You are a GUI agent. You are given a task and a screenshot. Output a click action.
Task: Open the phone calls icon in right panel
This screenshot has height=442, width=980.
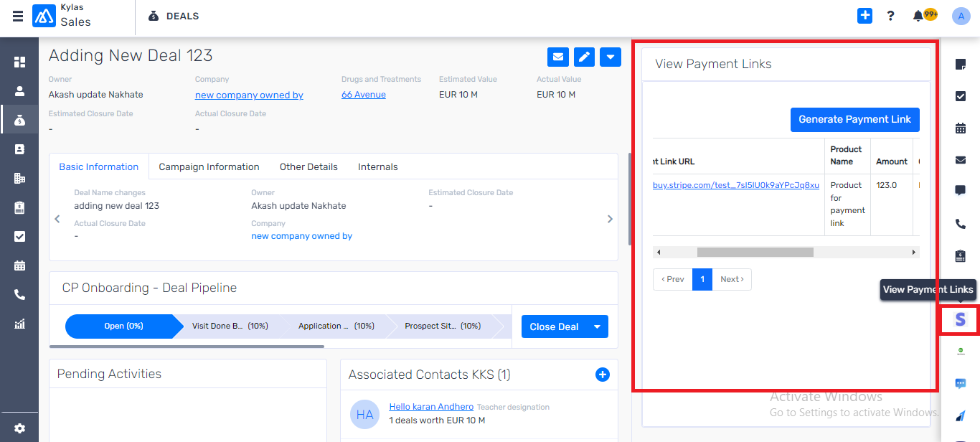click(x=960, y=223)
